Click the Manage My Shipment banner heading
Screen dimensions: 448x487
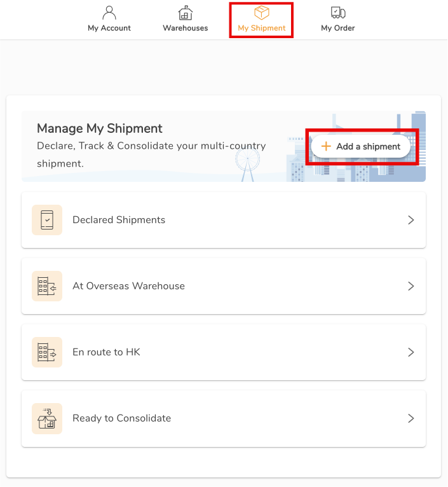click(100, 128)
